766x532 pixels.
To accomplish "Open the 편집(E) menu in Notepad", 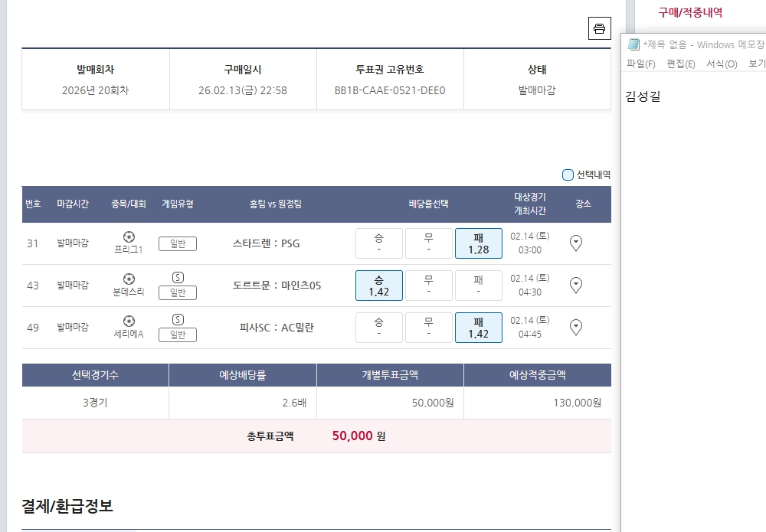I will (x=680, y=64).
